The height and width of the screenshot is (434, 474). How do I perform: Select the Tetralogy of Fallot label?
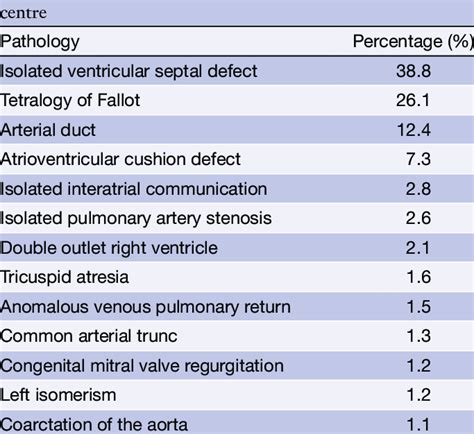[70, 100]
